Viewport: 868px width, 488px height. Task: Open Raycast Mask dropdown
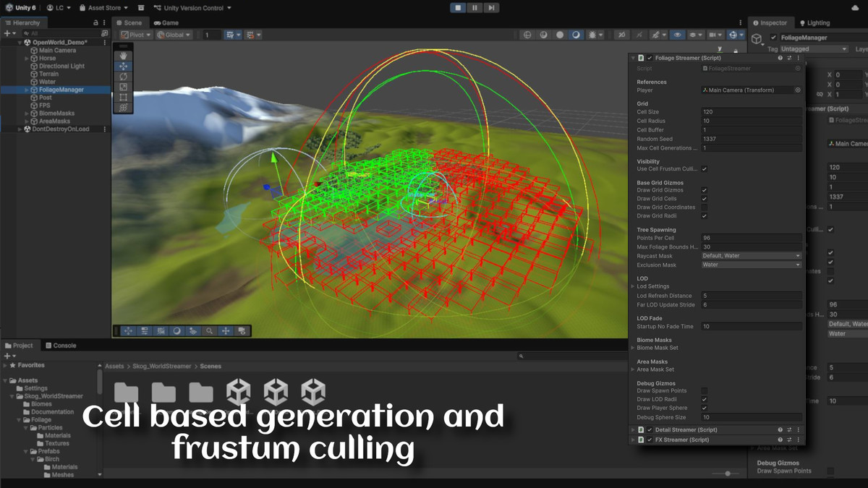pos(752,256)
